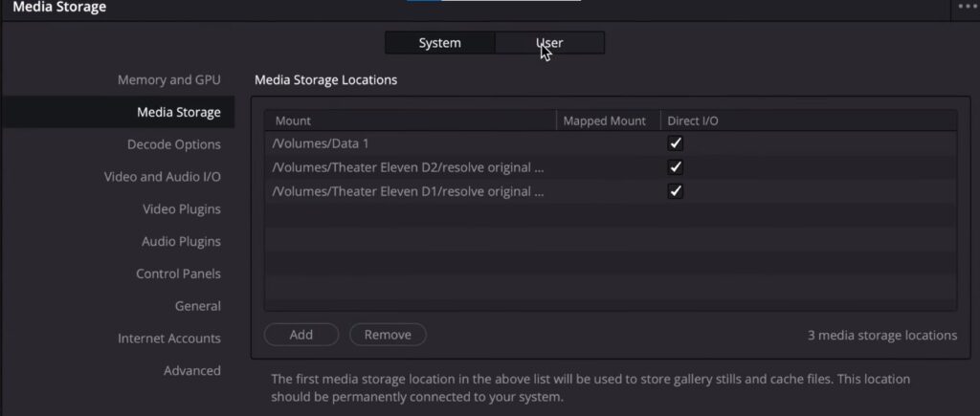Open Memory and GPU settings
The height and width of the screenshot is (416, 980).
point(168,80)
